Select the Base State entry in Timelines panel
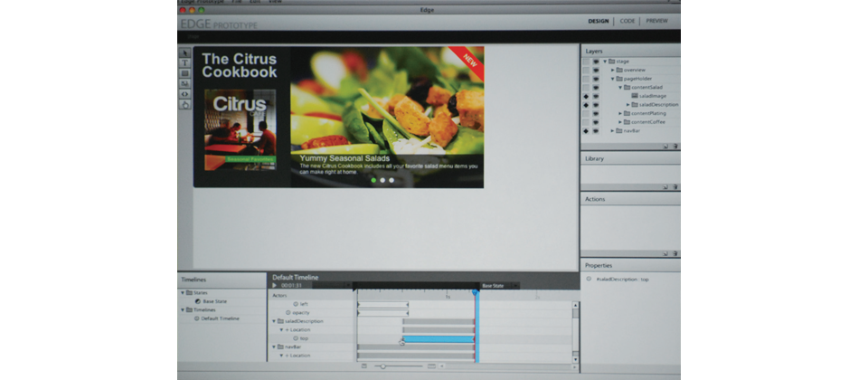 tap(215, 301)
